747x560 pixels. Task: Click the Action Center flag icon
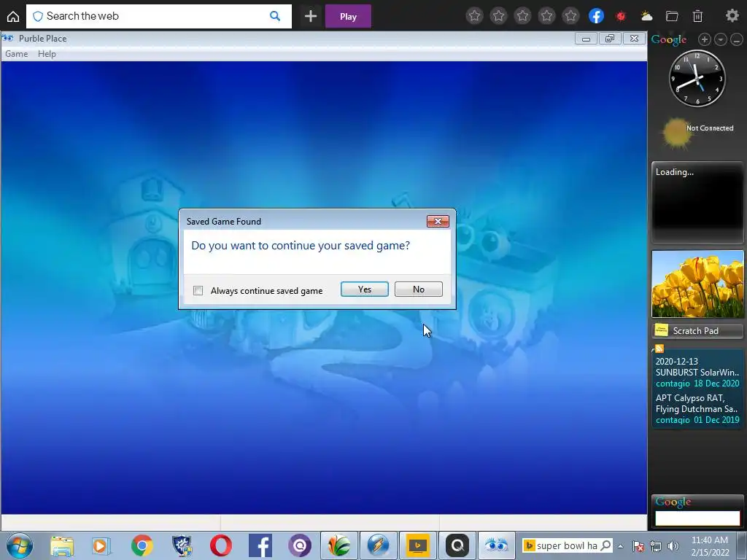point(639,545)
